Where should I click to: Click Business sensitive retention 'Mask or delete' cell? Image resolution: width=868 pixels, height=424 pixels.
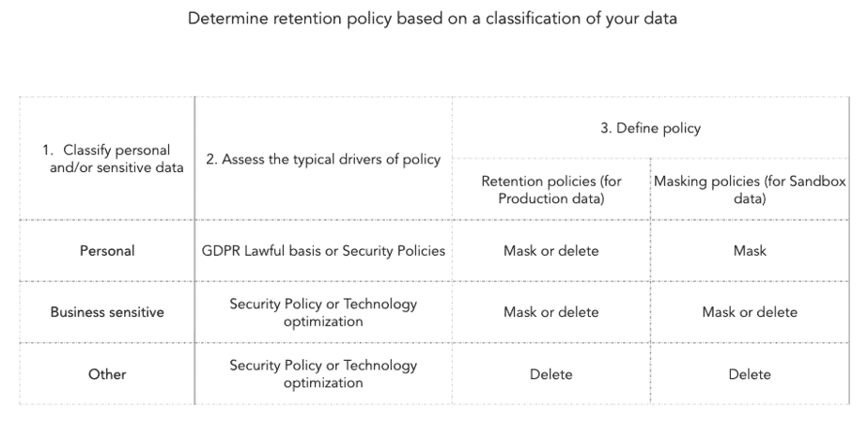pos(550,312)
